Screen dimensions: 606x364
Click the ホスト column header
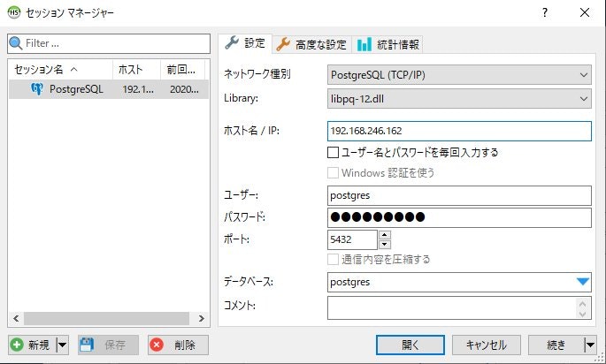(x=136, y=70)
